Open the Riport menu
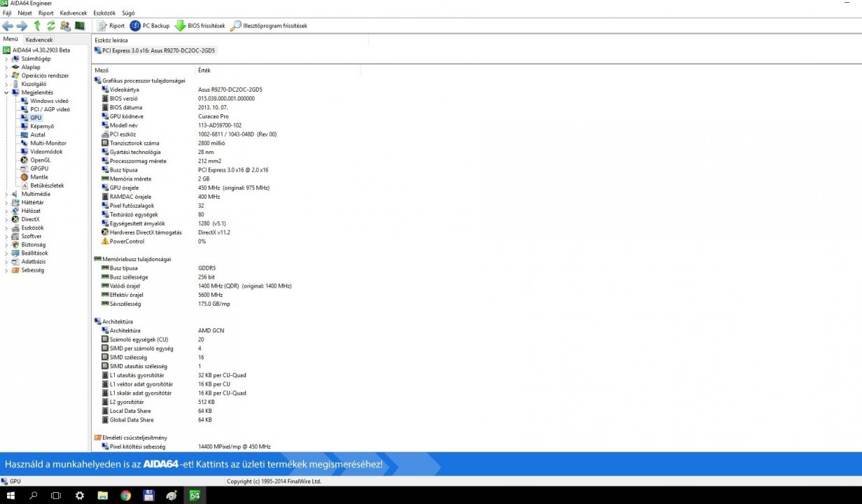Screen dimensions: 862x504 point(46,13)
